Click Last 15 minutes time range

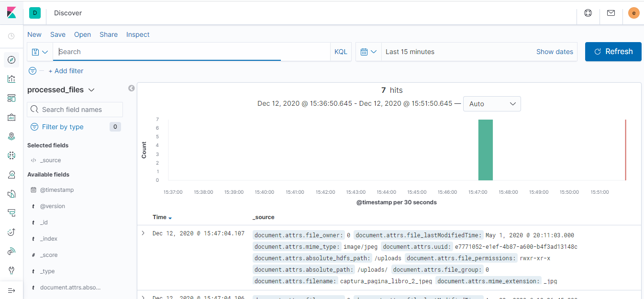pos(410,52)
